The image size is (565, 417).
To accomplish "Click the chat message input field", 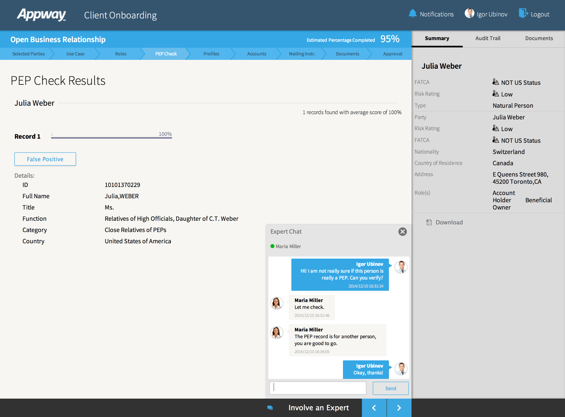I will (318, 388).
